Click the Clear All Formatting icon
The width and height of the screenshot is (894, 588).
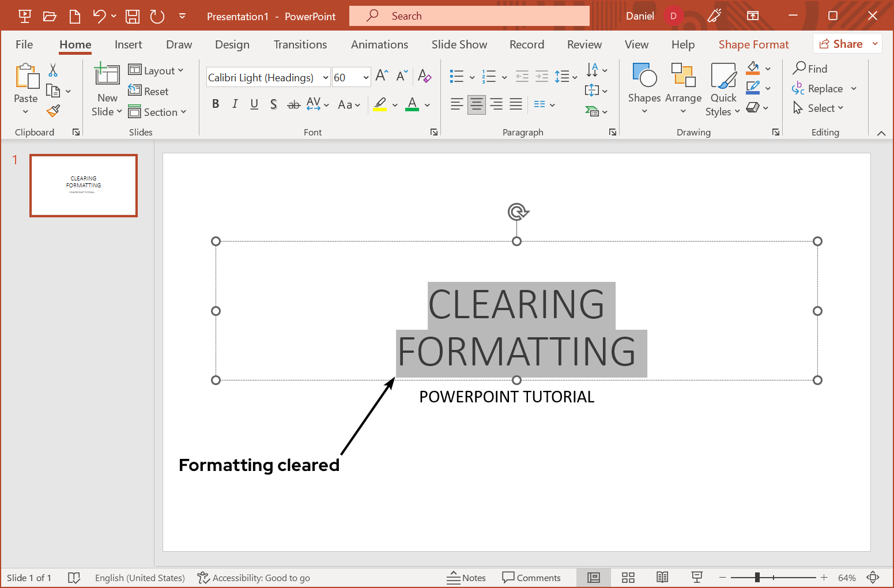[425, 76]
